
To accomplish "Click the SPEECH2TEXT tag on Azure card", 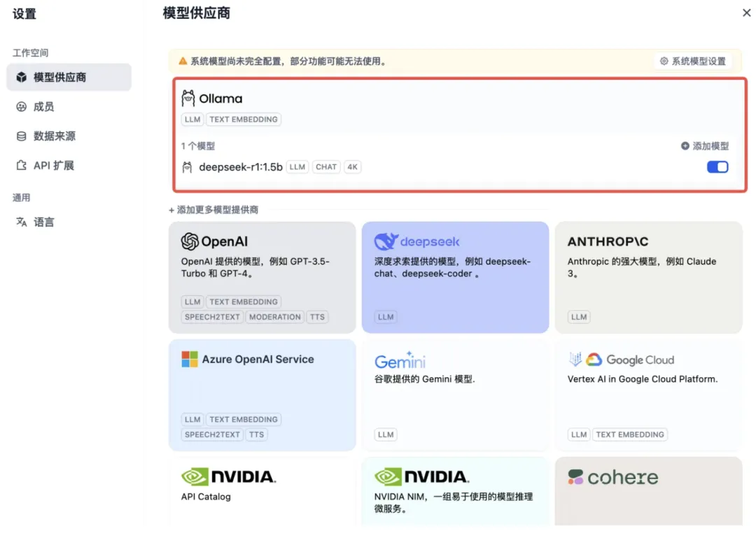I will [212, 434].
